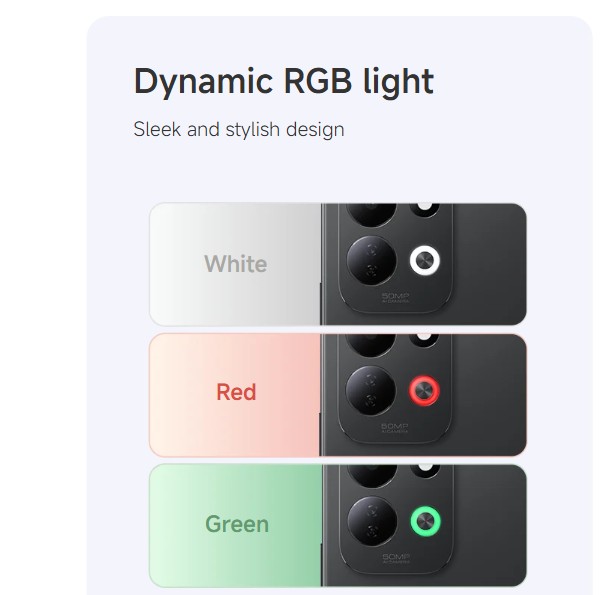Click the red glowing ring light
The image size is (600, 595).
[424, 391]
